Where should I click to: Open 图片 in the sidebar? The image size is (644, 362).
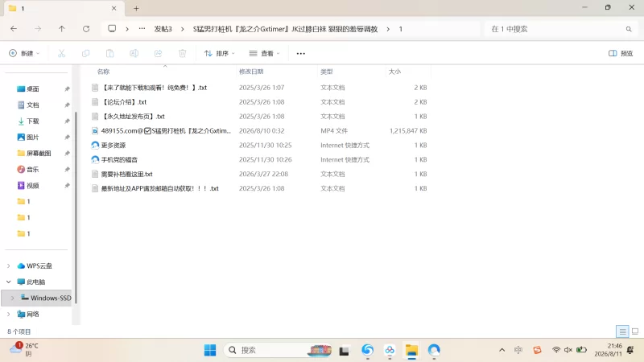click(33, 137)
